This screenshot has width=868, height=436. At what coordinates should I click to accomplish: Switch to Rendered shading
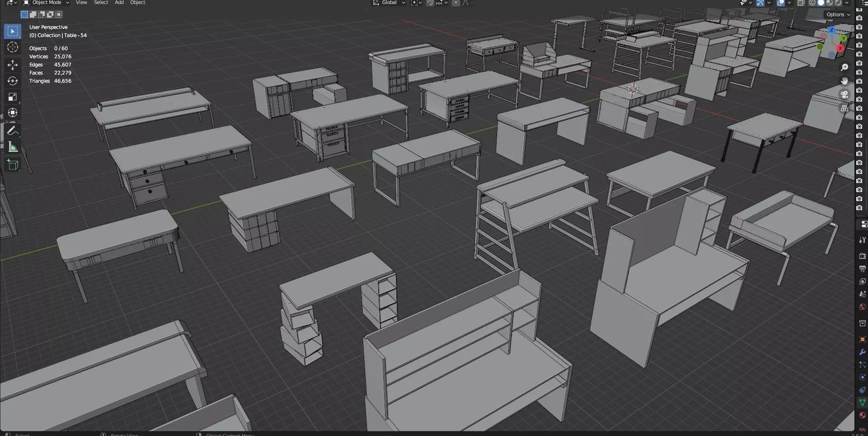coord(838,3)
